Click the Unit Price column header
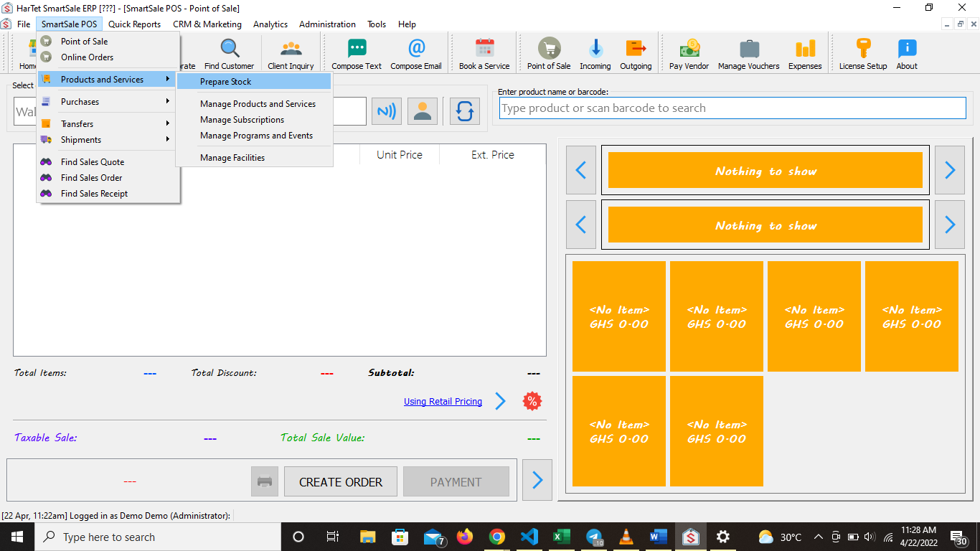The image size is (980, 551). tap(400, 154)
